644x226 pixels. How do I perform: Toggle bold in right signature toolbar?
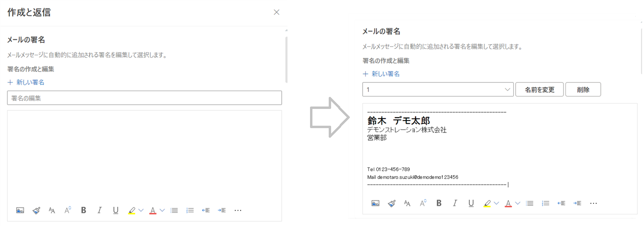[x=439, y=203]
